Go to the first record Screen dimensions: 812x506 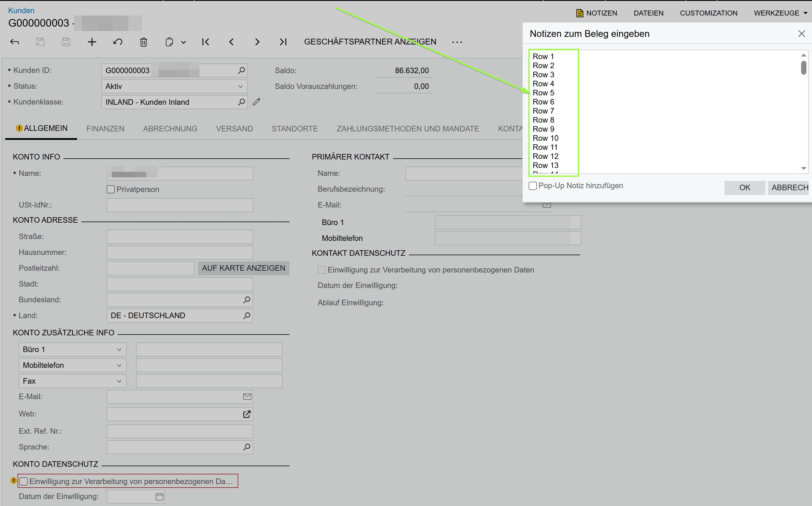coord(206,42)
